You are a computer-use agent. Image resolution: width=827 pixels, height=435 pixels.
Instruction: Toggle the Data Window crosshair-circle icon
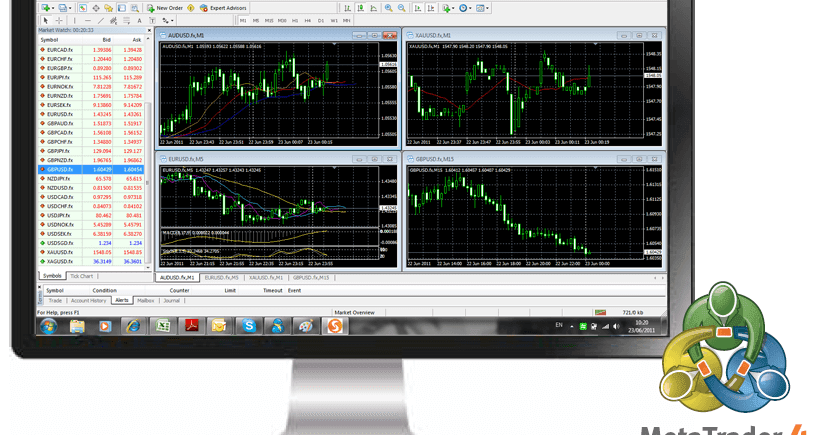click(x=96, y=8)
